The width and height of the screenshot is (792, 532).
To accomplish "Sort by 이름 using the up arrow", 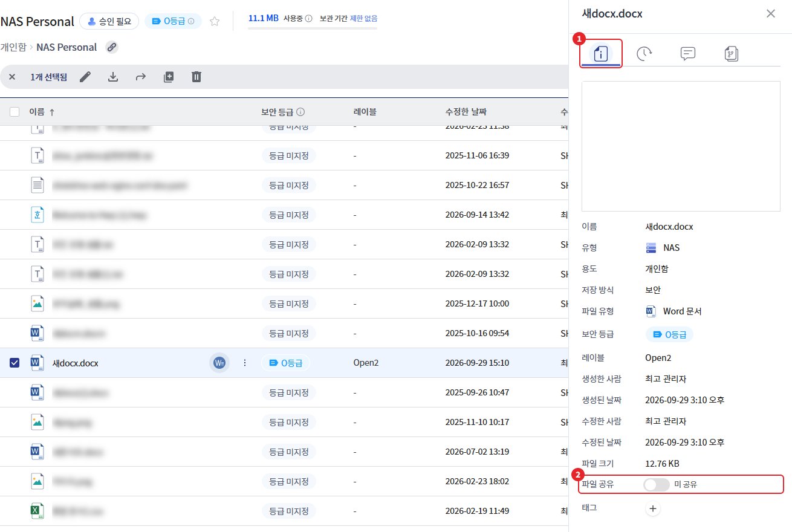I will (51, 112).
